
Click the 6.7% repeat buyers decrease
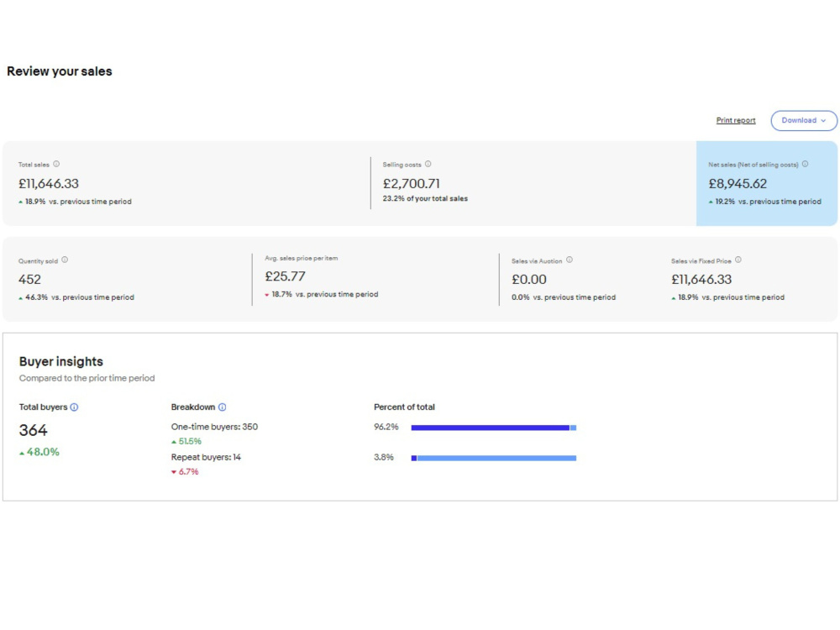pyautogui.click(x=185, y=472)
